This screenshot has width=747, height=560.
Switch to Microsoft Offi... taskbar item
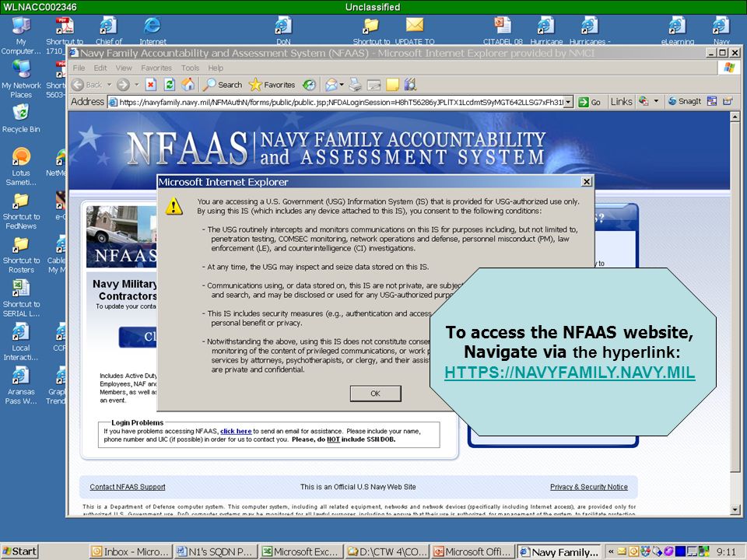point(472,551)
